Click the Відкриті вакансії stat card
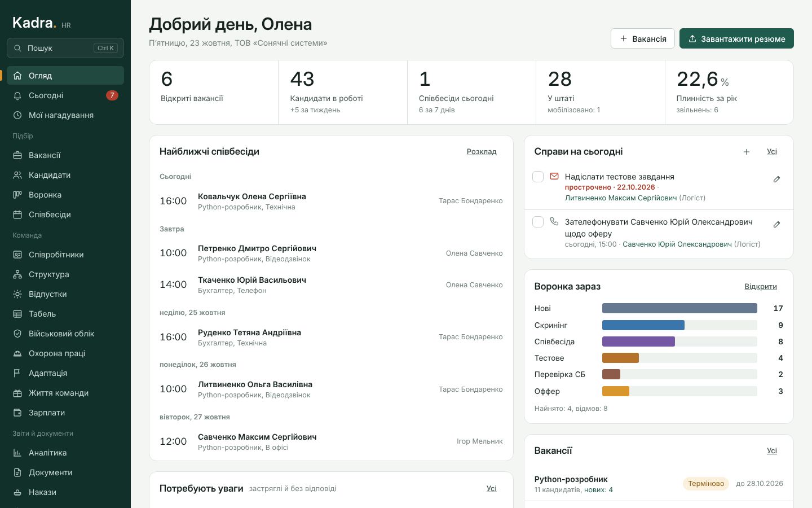Viewport: 812px width, 508px height. pyautogui.click(x=214, y=92)
